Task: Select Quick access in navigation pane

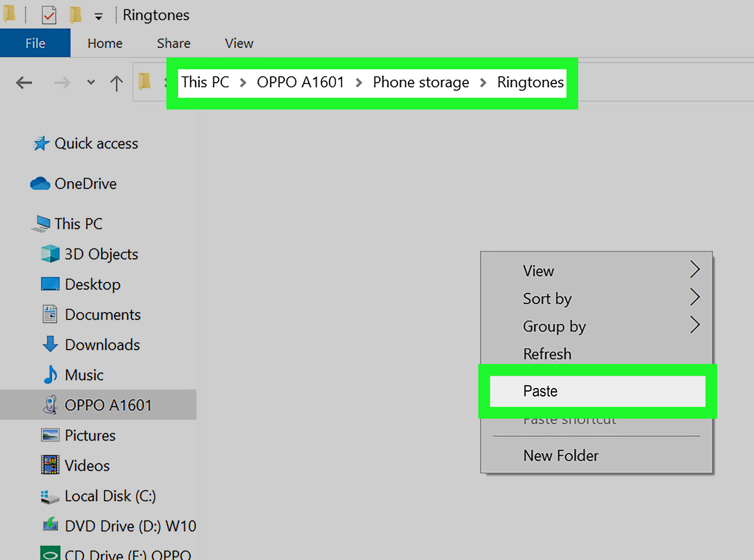Action: click(96, 143)
